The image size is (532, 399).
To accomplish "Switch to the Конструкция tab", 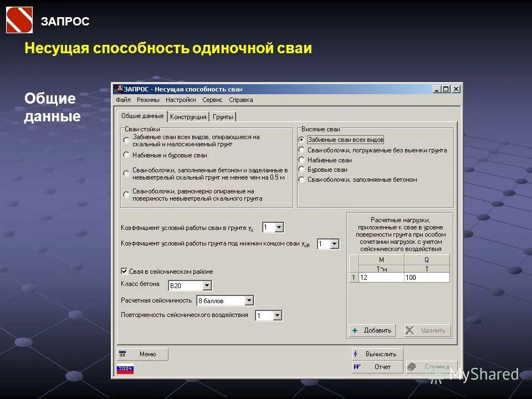I will [188, 117].
